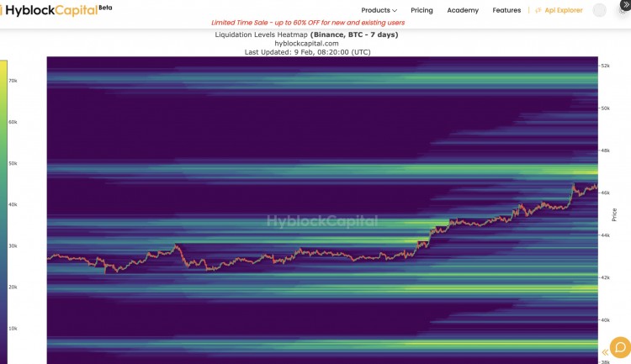Open the Pricing page
This screenshot has width=631, height=364.
(x=422, y=10)
